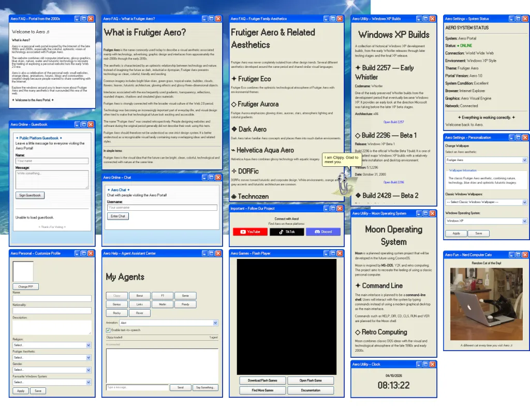The width and height of the screenshot is (530, 420).
Task: Open the Frutiger Aesthetic profile dropdown
Action: [52, 357]
